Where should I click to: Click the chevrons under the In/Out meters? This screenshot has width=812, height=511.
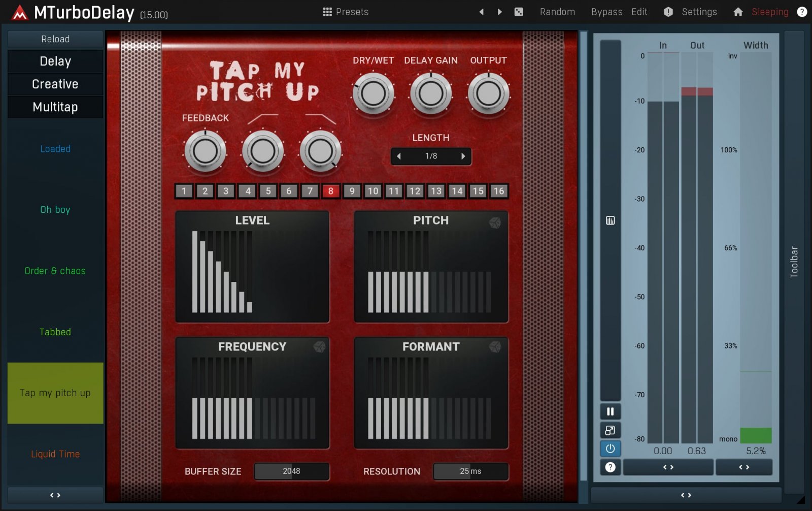[x=667, y=467]
